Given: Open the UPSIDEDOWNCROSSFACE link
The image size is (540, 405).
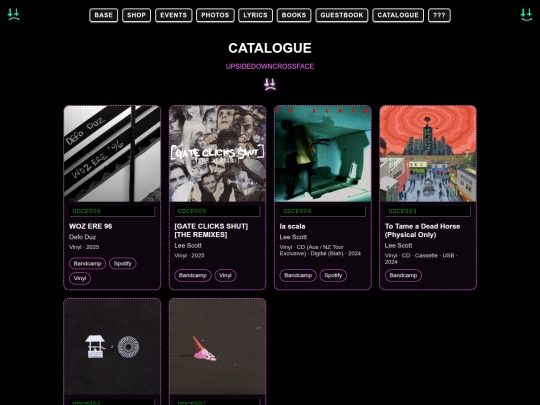Looking at the screenshot, I should point(270,66).
